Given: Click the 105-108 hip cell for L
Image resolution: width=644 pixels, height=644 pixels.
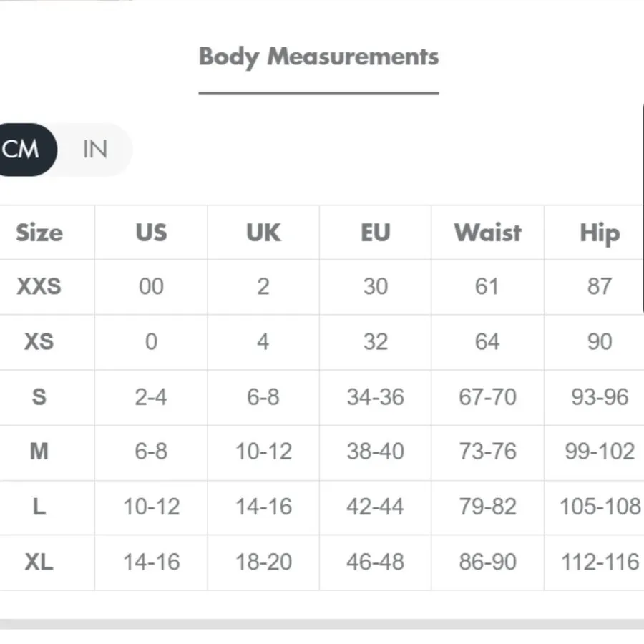Looking at the screenshot, I should pyautogui.click(x=600, y=507).
